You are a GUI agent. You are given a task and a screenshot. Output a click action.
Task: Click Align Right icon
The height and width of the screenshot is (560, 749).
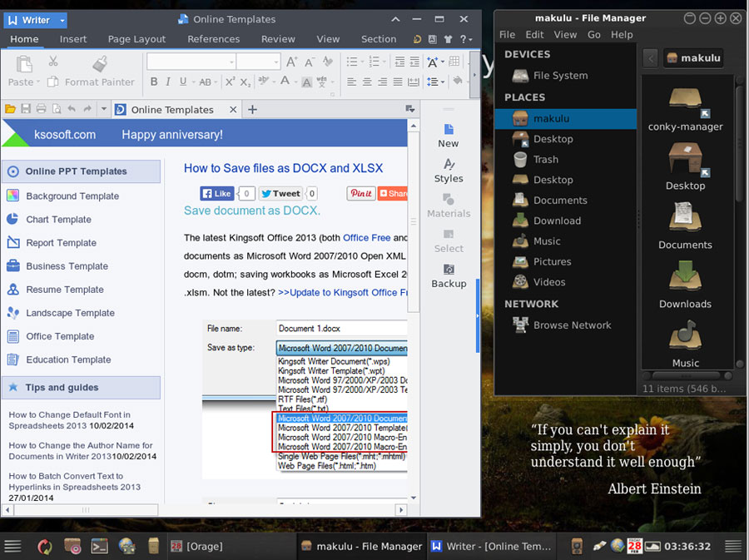382,82
